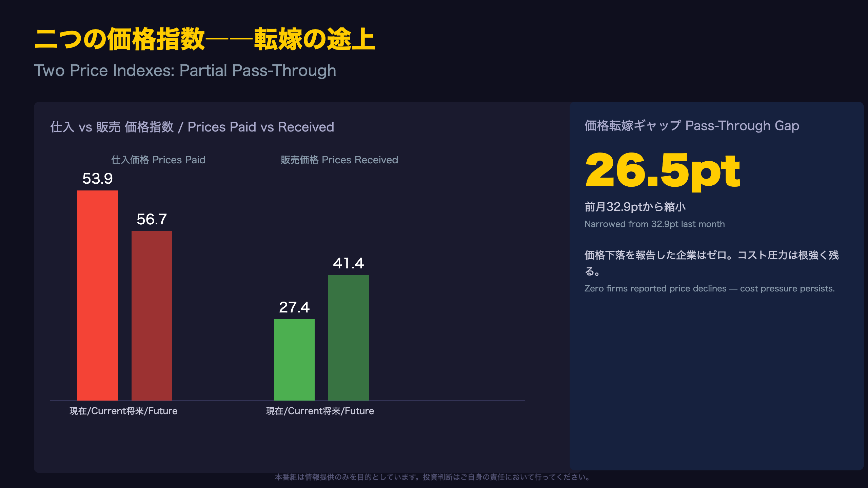
Task: Click the 'Pass-Through Gap' panel heading
Action: point(692,126)
